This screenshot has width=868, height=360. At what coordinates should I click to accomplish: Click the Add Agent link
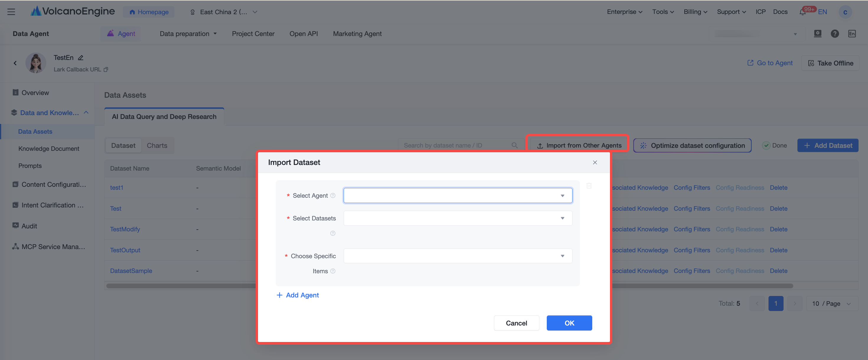pyautogui.click(x=298, y=295)
